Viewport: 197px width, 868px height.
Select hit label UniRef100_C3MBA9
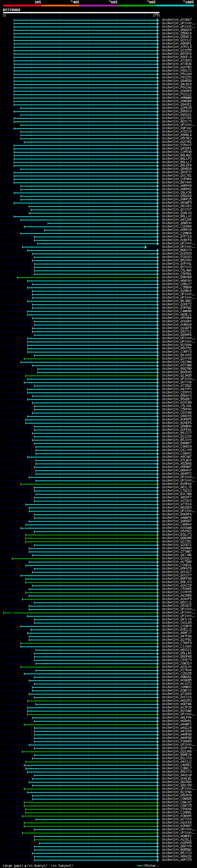(x=176, y=287)
